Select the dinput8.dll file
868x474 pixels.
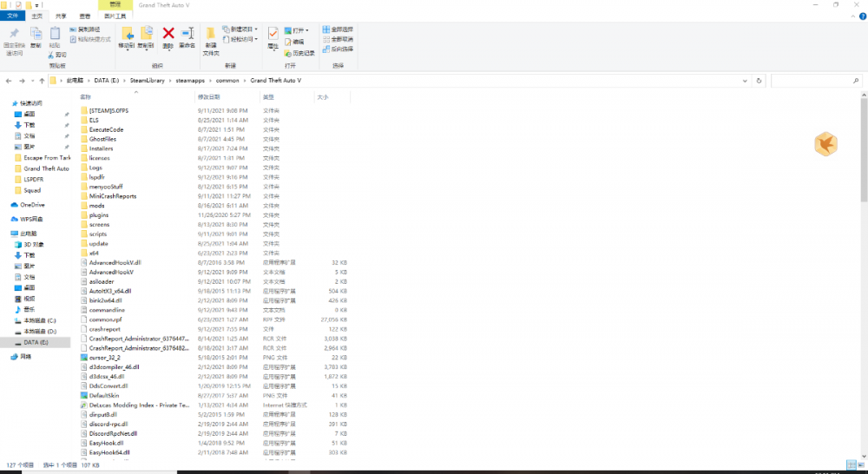[x=103, y=415]
